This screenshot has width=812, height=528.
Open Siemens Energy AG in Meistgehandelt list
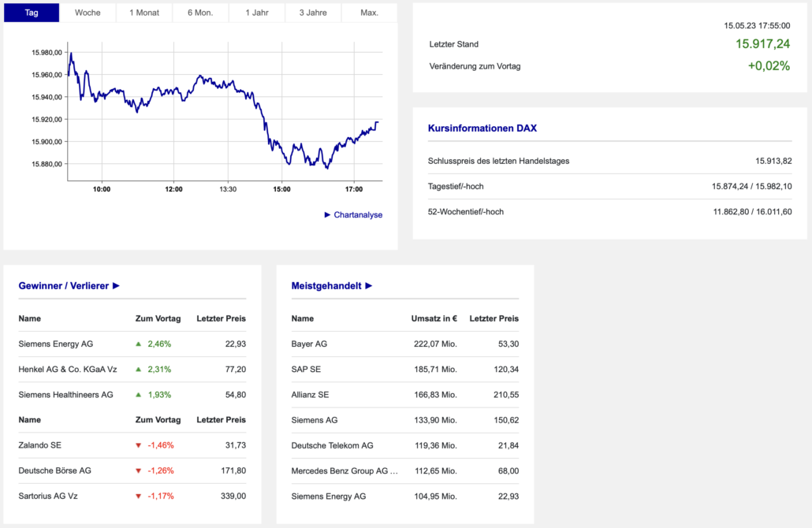(x=329, y=496)
